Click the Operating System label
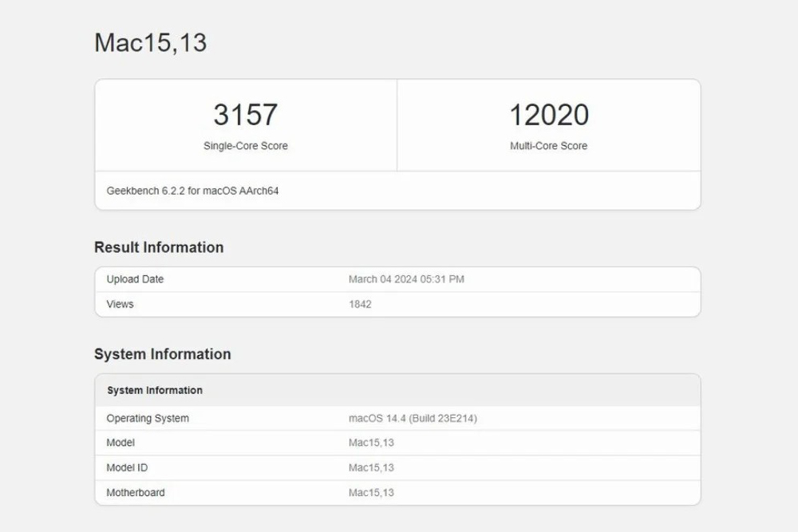This screenshot has height=532, width=798. click(x=148, y=418)
